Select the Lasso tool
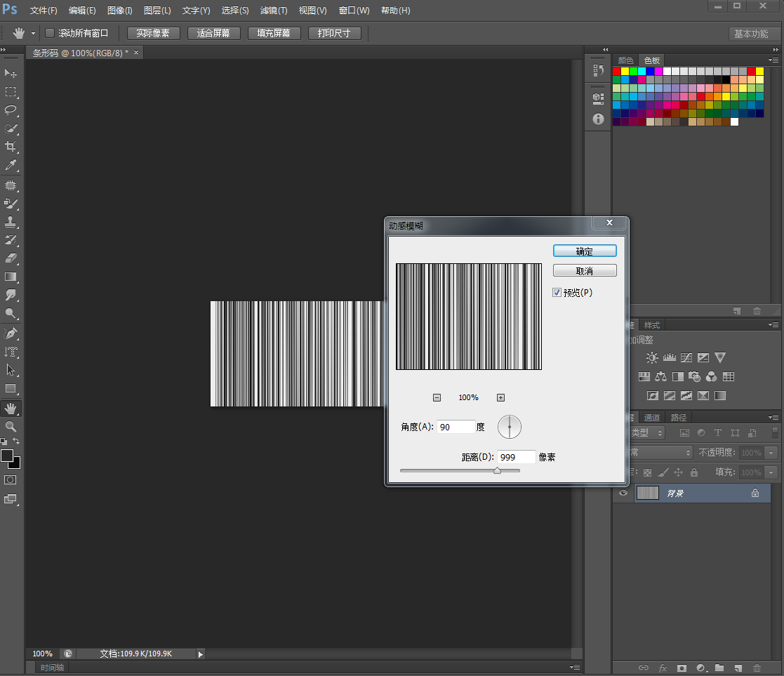Viewport: 784px width, 676px height. [11, 110]
